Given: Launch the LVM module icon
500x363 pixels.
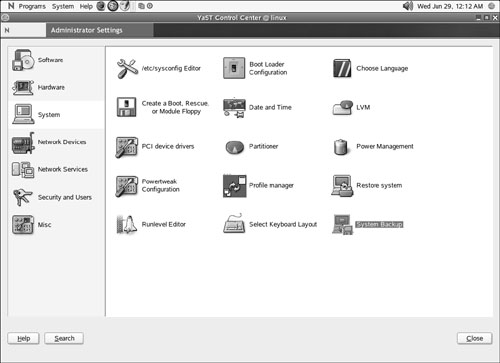Looking at the screenshot, I should (x=343, y=107).
